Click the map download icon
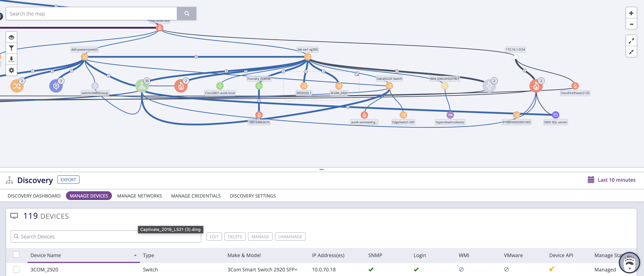Image resolution: width=644 pixels, height=276 pixels. 11,59
